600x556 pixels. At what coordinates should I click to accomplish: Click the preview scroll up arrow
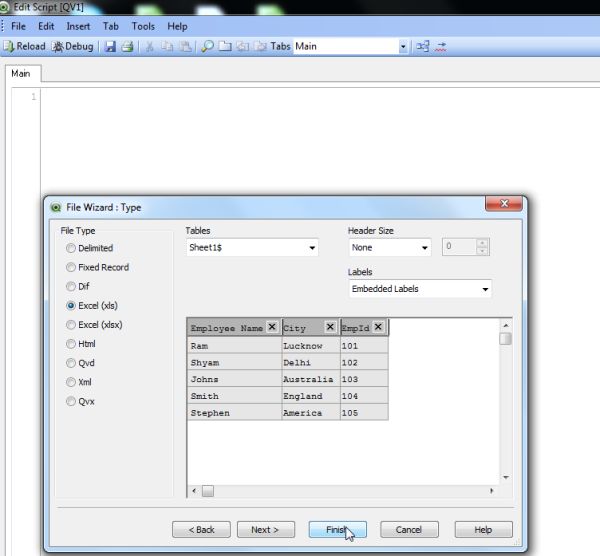click(x=506, y=325)
